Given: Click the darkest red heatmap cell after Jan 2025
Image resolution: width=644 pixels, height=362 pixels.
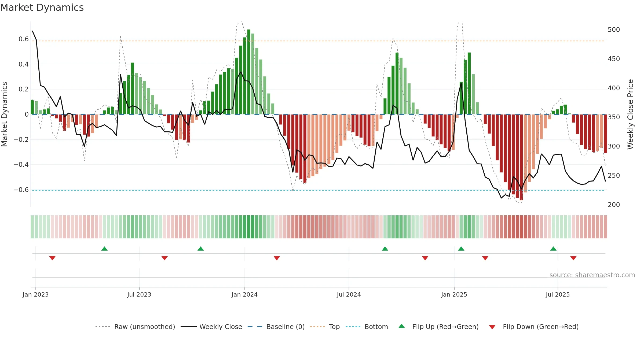Looking at the screenshot, I should point(521,227).
